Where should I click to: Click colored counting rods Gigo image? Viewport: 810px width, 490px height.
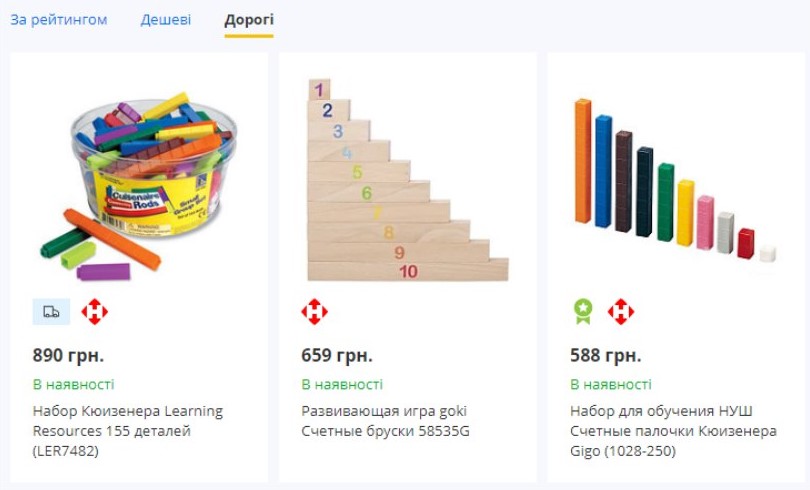(x=675, y=180)
